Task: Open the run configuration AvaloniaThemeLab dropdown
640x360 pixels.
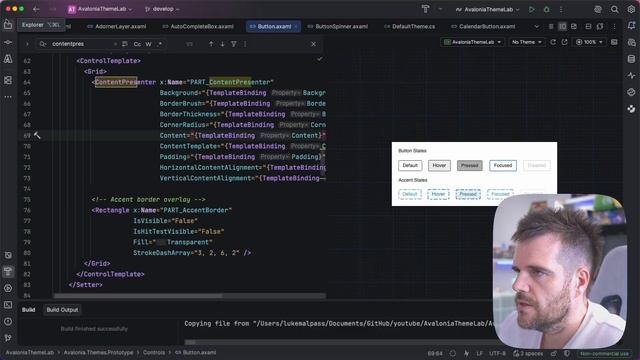Action: (487, 9)
